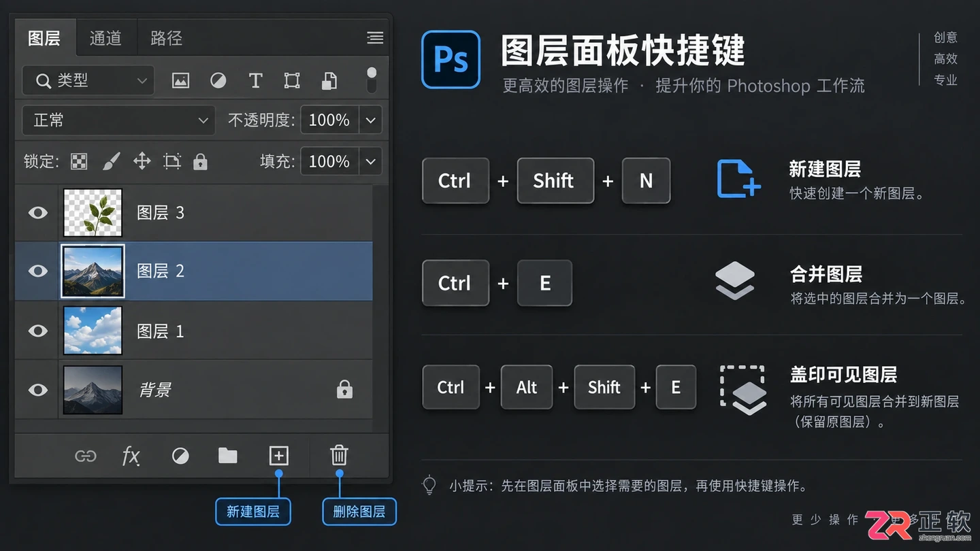Image resolution: width=980 pixels, height=551 pixels.
Task: Lock position move icon
Action: point(142,161)
